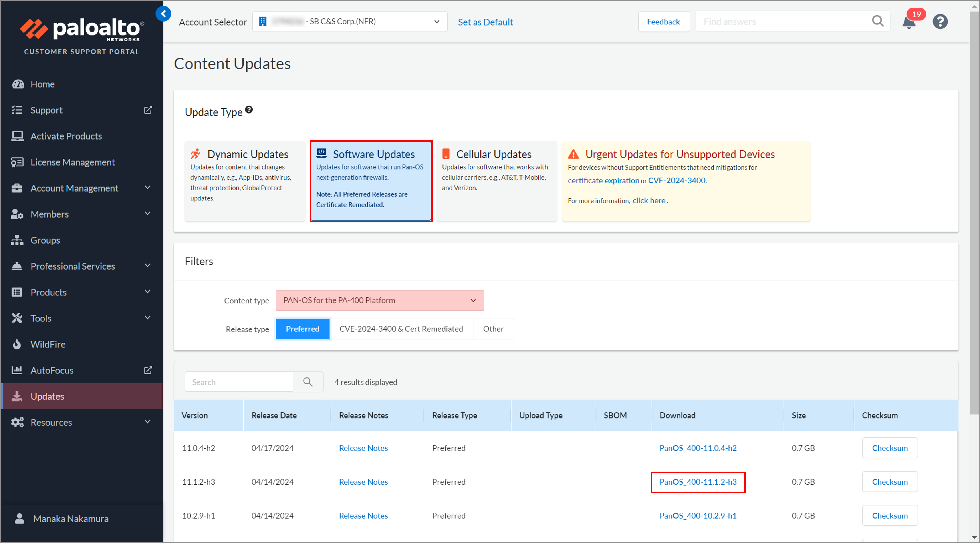980x543 pixels.
Task: Select Preferred release type
Action: (302, 329)
